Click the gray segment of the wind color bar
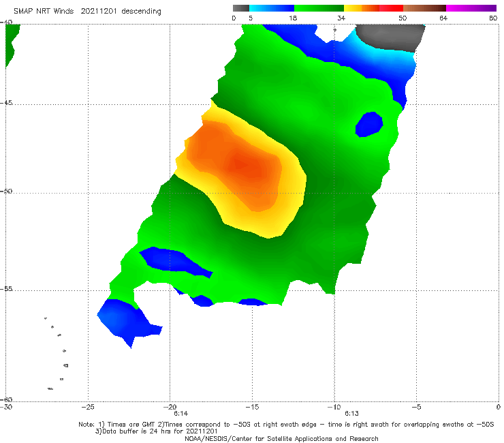 coord(241,8)
